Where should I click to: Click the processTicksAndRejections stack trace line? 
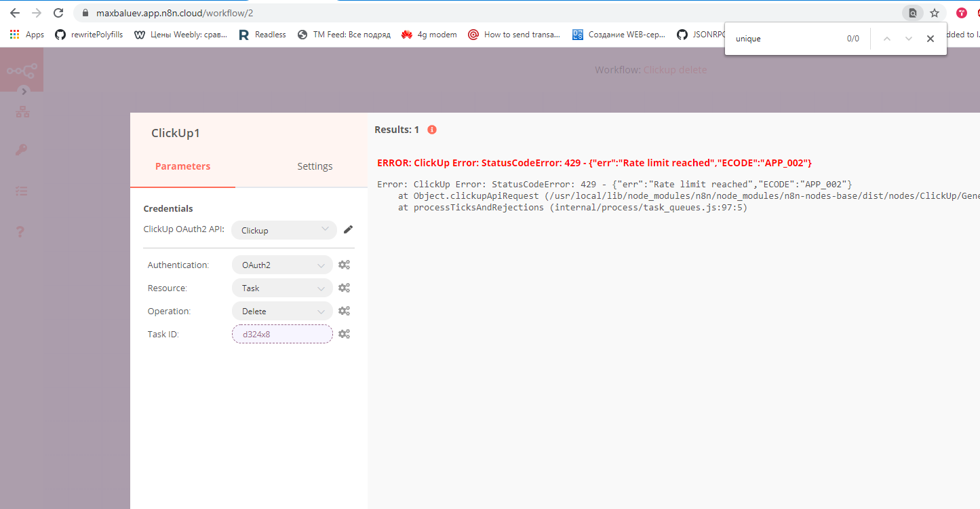click(572, 207)
